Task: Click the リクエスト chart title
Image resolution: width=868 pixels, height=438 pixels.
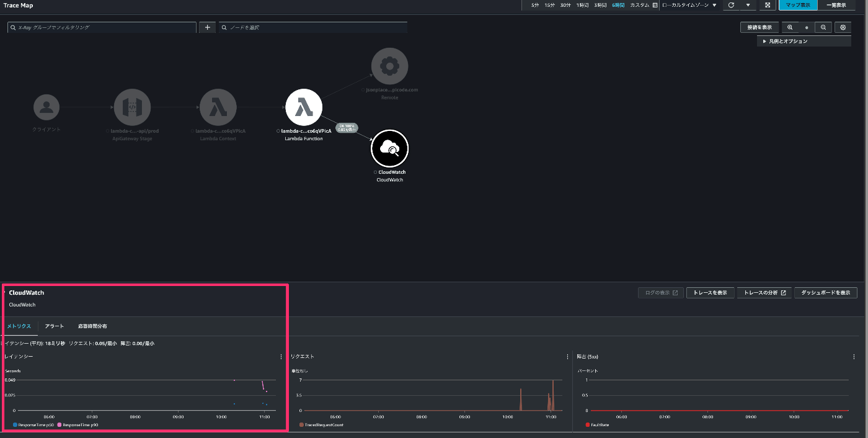Action: pyautogui.click(x=302, y=357)
